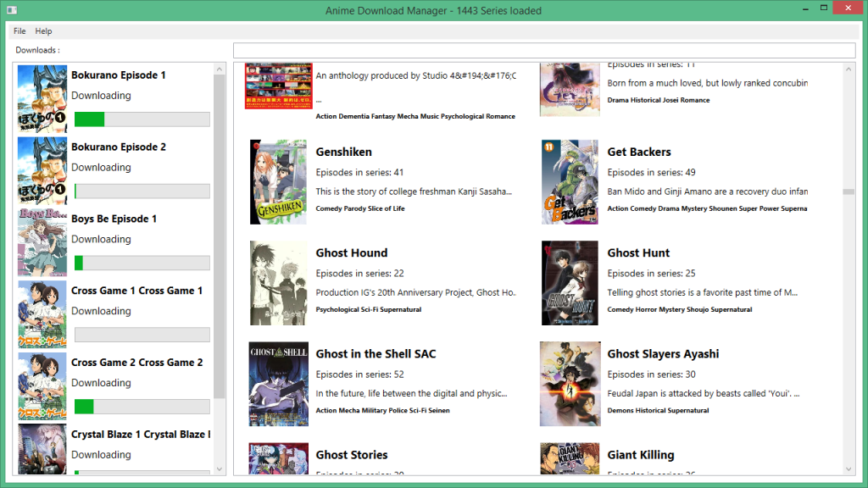
Task: Select the Cross Game 2 download cover
Action: click(x=42, y=386)
